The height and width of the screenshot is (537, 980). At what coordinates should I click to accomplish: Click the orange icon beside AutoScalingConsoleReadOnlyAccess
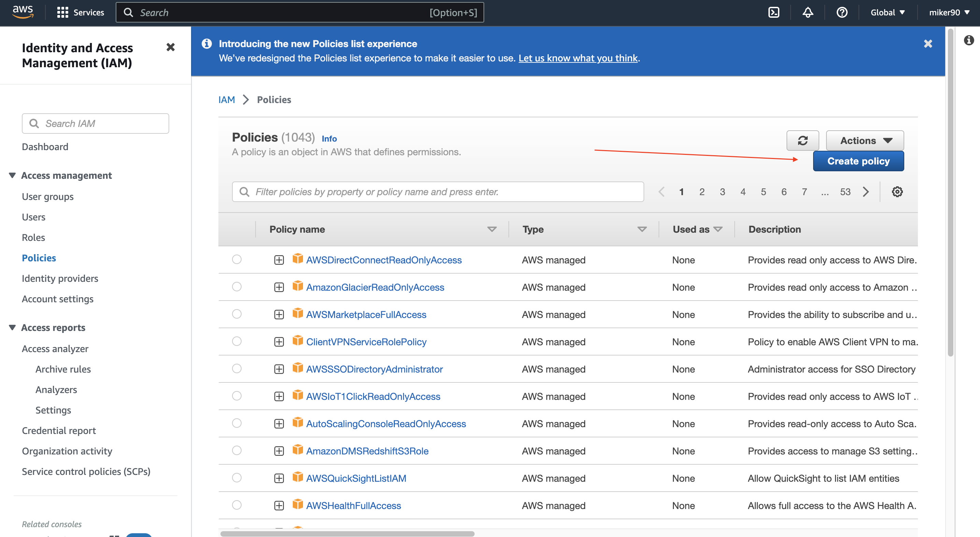pyautogui.click(x=298, y=423)
